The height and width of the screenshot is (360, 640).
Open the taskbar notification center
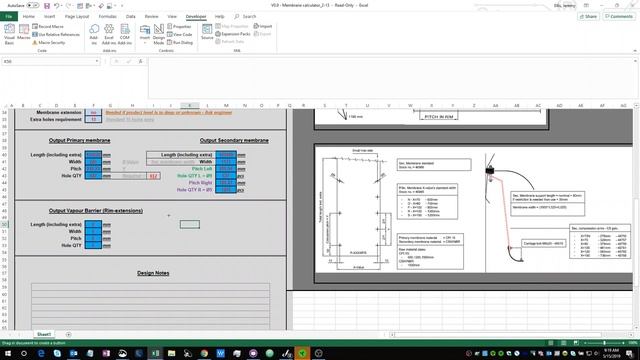(630, 353)
